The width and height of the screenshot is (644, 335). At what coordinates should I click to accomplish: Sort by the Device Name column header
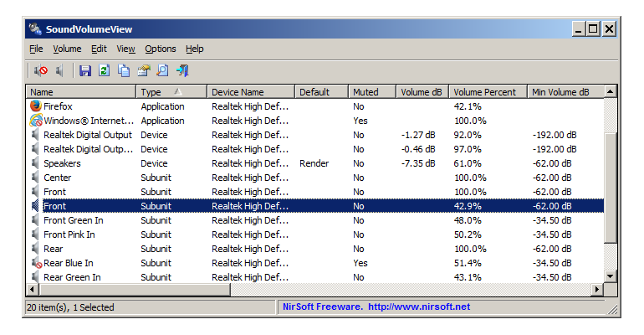pyautogui.click(x=251, y=92)
